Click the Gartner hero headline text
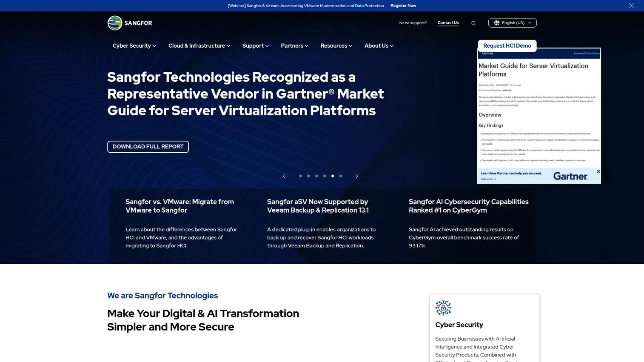Image resolution: width=644 pixels, height=362 pixels. (x=245, y=94)
